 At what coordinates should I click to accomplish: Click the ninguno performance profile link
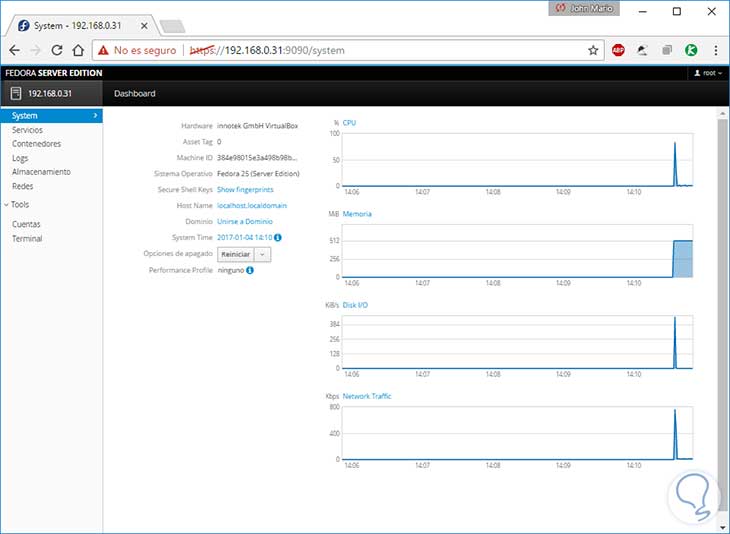[231, 270]
